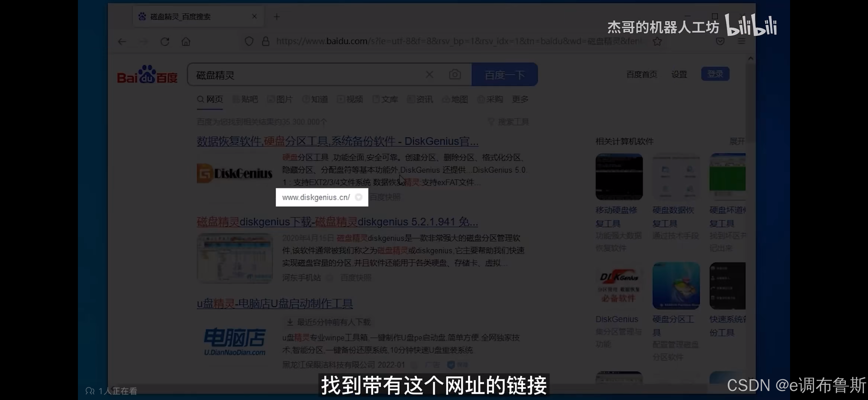Click the DiskGenius 必备软件 thumbnail
The width and height of the screenshot is (868, 400).
point(619,286)
